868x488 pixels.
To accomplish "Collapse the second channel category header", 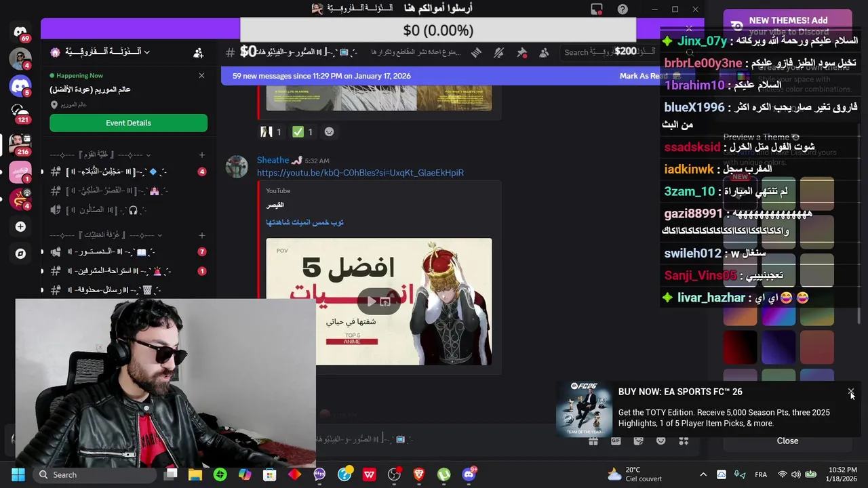I will point(106,235).
